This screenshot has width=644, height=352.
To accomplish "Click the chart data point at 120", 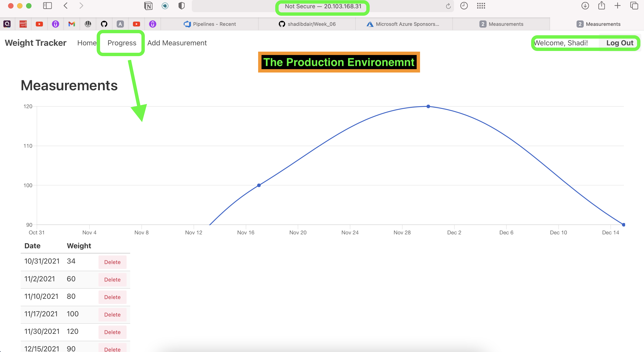I will point(428,106).
